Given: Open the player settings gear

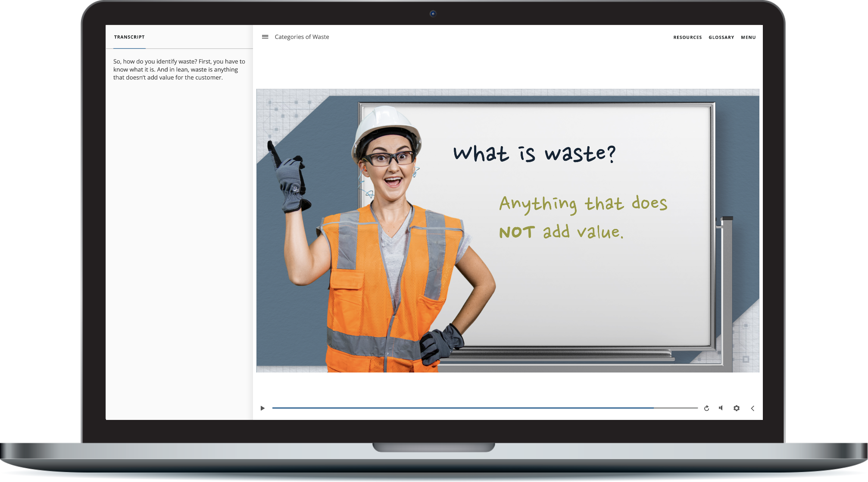Looking at the screenshot, I should (x=737, y=408).
